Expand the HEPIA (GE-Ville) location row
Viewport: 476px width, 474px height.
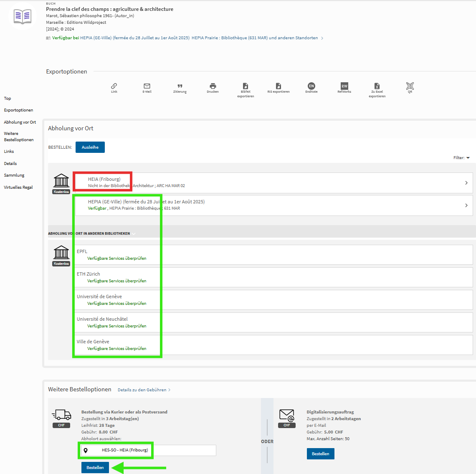pos(466,205)
